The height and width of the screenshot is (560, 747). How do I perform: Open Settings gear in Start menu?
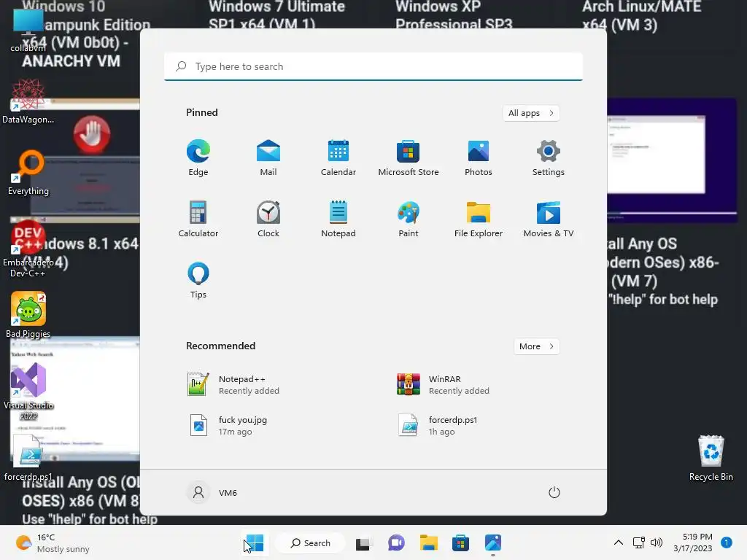[x=549, y=157]
